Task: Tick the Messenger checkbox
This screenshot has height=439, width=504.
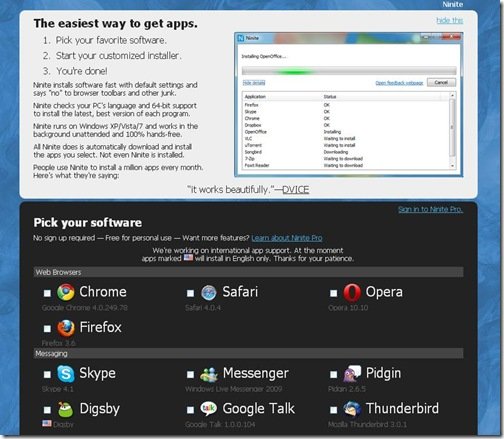Action: [x=190, y=374]
